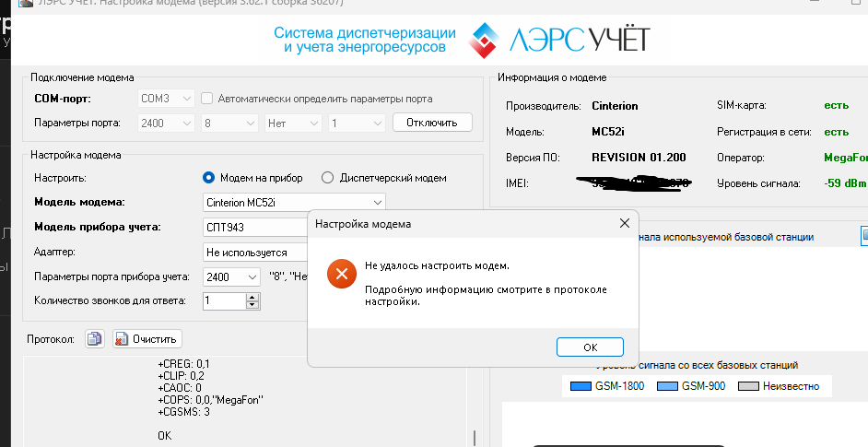Select the Диспетчерский модем radio option
This screenshot has height=447, width=868.
(x=327, y=178)
